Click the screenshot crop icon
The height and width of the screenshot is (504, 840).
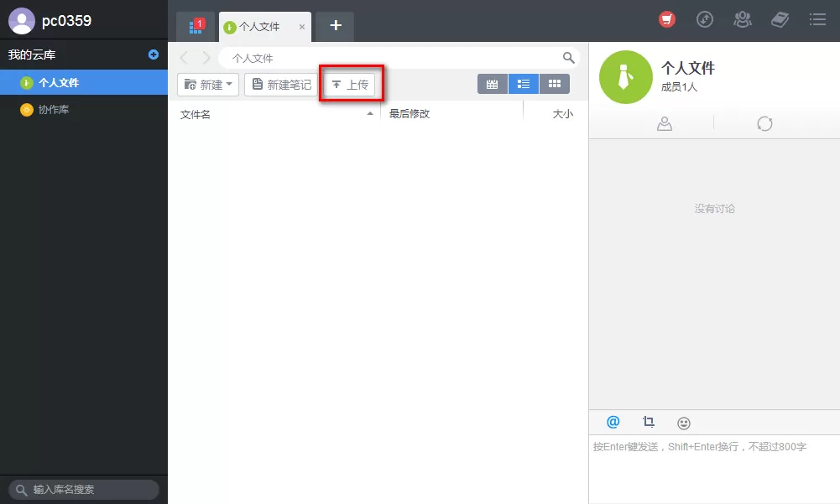tap(648, 422)
